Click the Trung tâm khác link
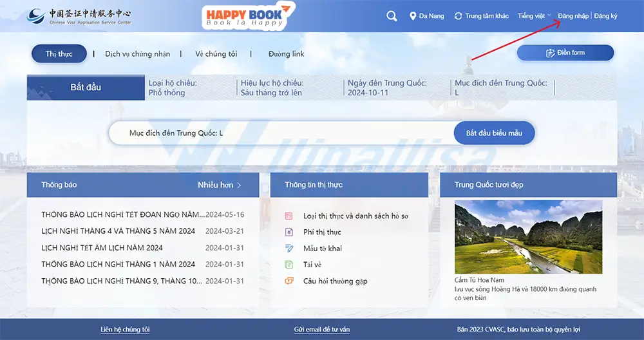Image resolution: width=644 pixels, height=340 pixels. coord(487,16)
